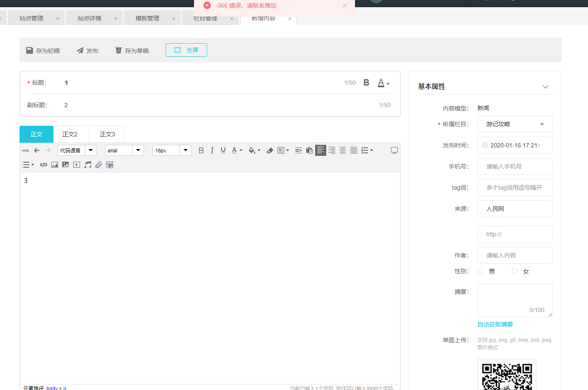Select the eraser clear-format tool
The width and height of the screenshot is (588, 390).
tap(269, 150)
